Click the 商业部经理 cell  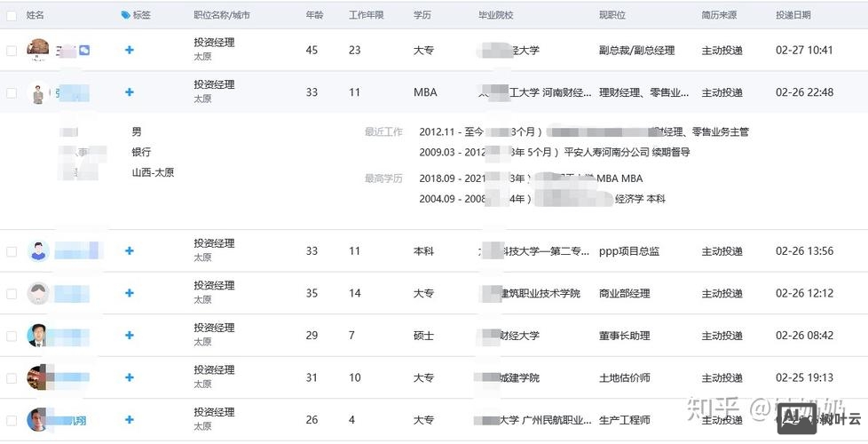pyautogui.click(x=625, y=293)
